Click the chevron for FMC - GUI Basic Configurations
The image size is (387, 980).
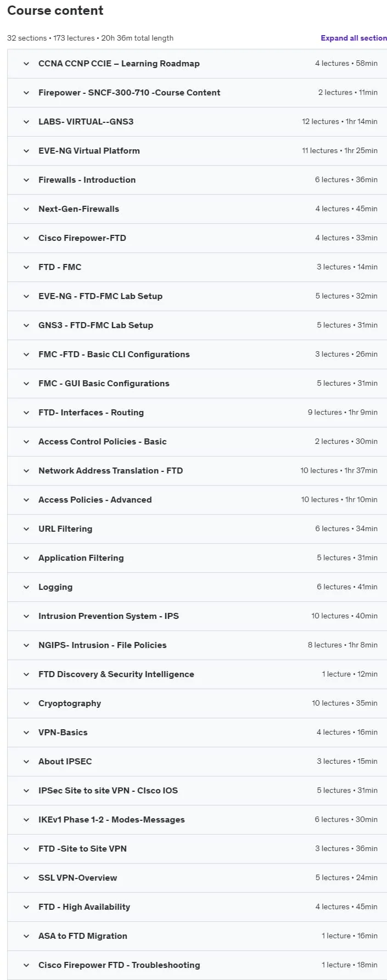pyautogui.click(x=26, y=384)
